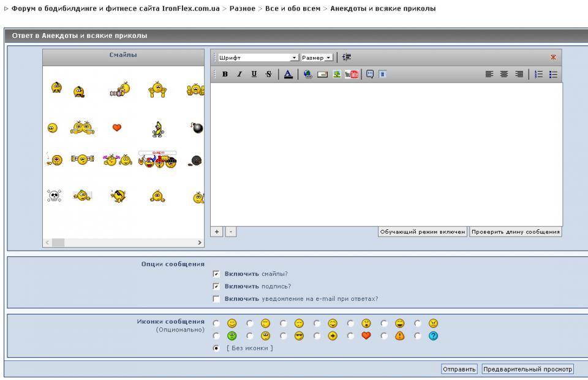Insert the red heart smiley
Viewport: 588px width, 380px height.
click(x=118, y=128)
